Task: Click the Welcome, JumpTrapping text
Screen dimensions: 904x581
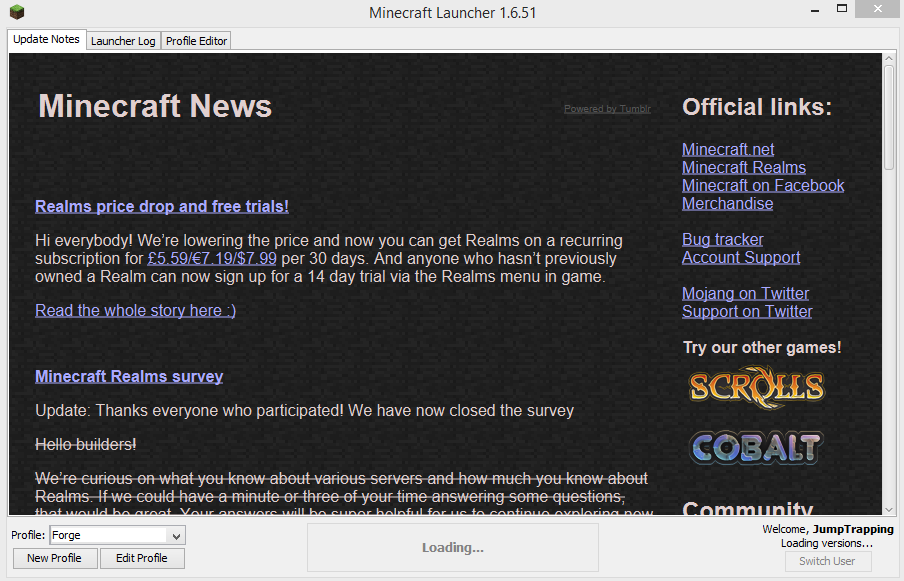Action: pos(828,529)
